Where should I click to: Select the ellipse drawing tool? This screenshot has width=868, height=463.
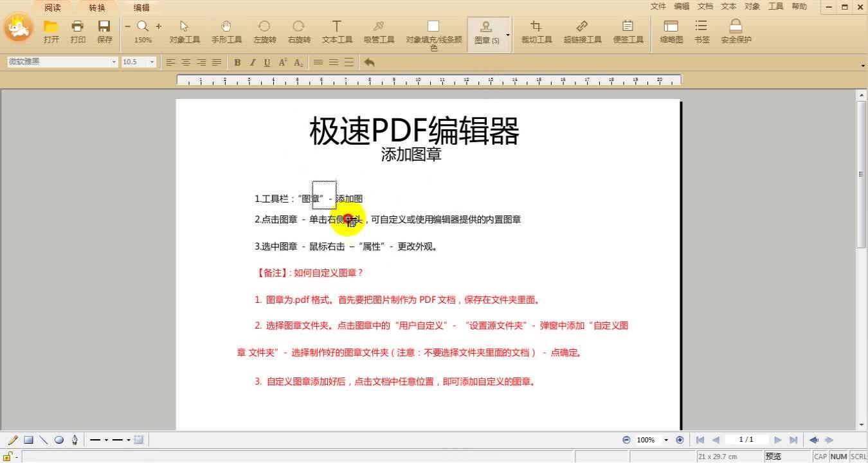click(59, 440)
